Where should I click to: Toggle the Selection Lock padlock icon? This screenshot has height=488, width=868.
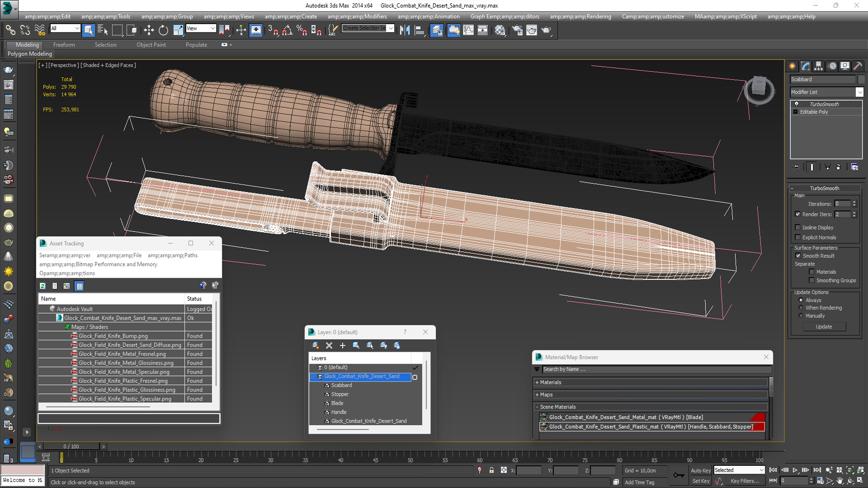491,470
